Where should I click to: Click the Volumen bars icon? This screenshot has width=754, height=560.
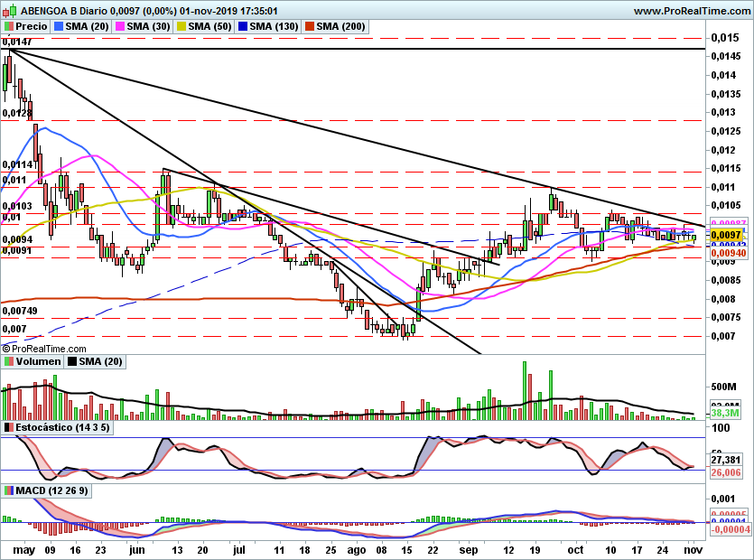[x=9, y=361]
